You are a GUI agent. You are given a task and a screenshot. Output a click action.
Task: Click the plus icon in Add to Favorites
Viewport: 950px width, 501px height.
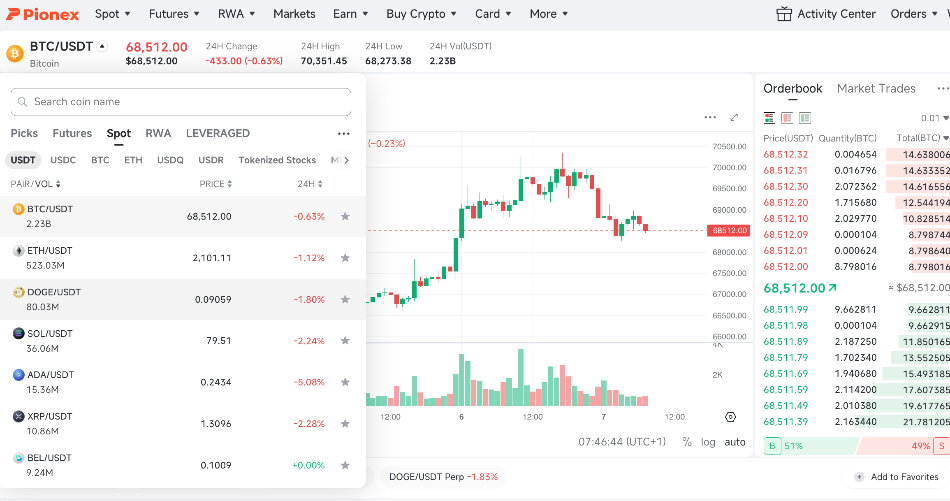click(x=859, y=477)
